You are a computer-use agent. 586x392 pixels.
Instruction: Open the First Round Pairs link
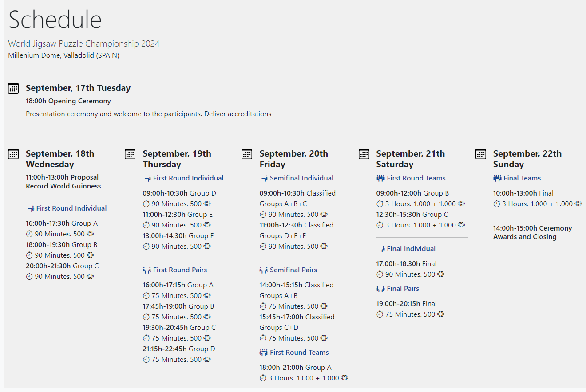(x=180, y=270)
